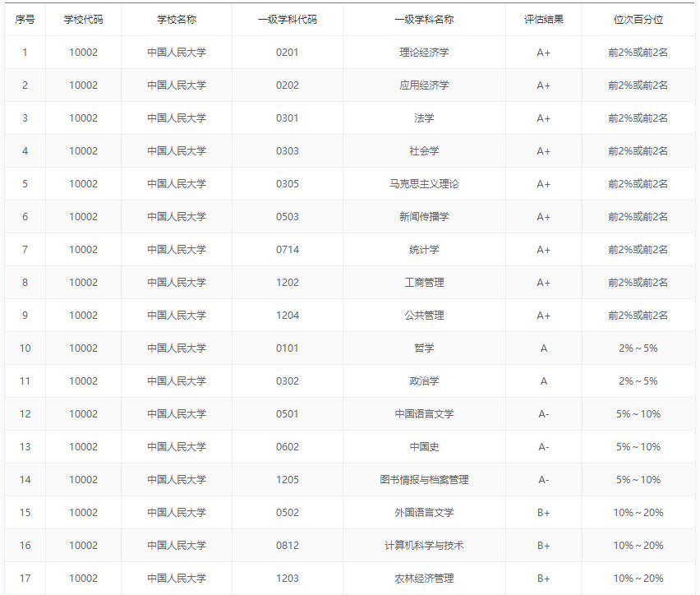
Task: Click the 学校代码 column header
Action: pyautogui.click(x=84, y=20)
